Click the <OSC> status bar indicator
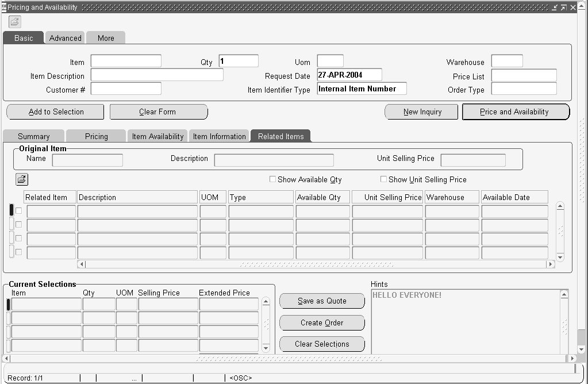Image resolution: width=588 pixels, height=384 pixels. tap(240, 378)
